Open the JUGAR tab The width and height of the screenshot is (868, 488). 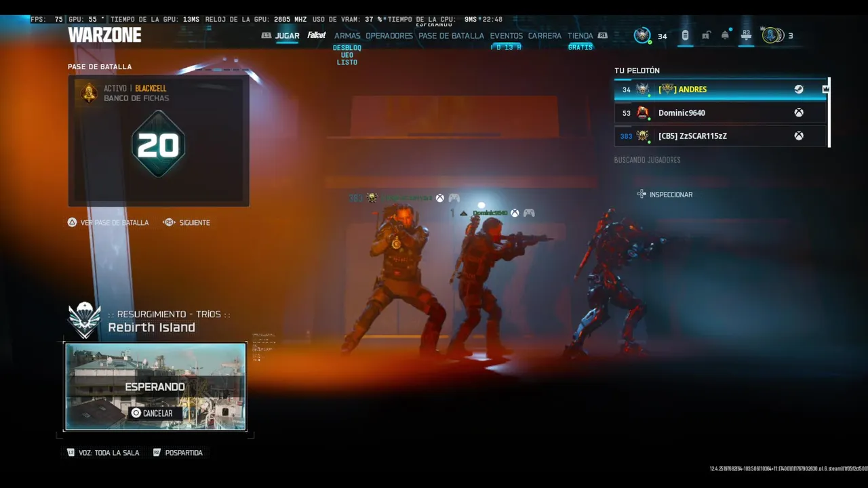(x=287, y=36)
